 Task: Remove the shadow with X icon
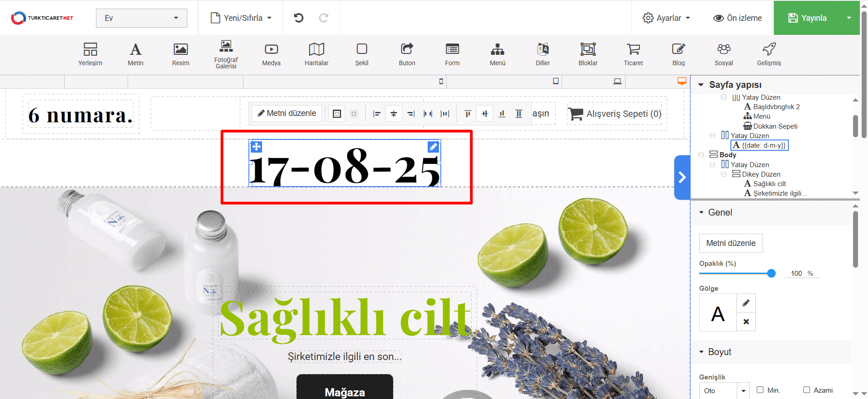pyautogui.click(x=746, y=322)
